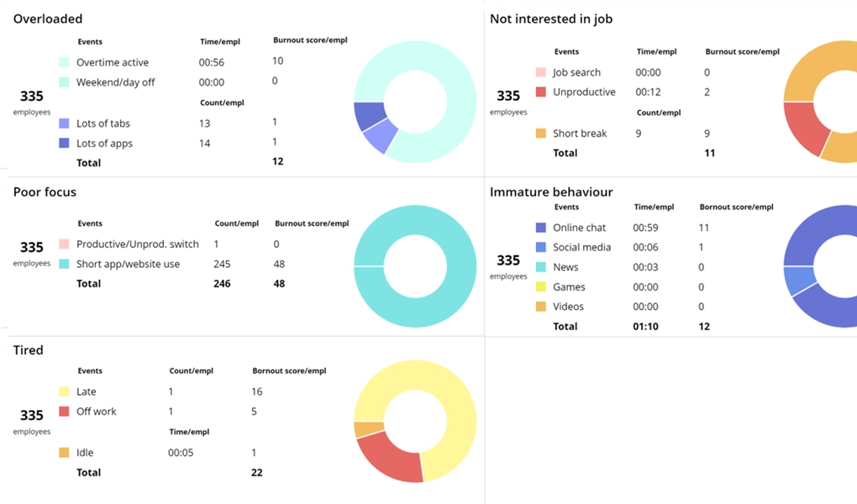Open the Immature behaviour report section
The height and width of the screenshot is (504, 857).
point(550,192)
